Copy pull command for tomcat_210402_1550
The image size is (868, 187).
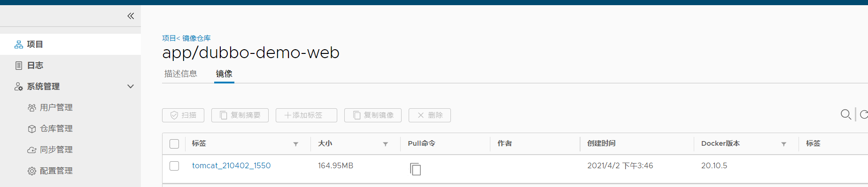tap(415, 169)
